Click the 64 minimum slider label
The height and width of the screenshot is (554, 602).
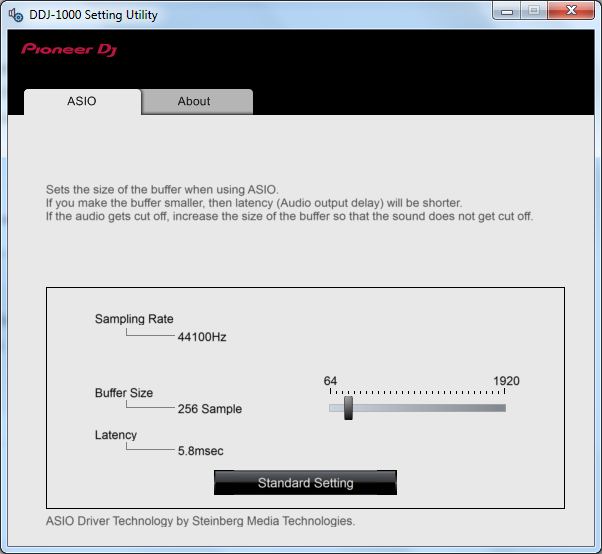point(330,381)
